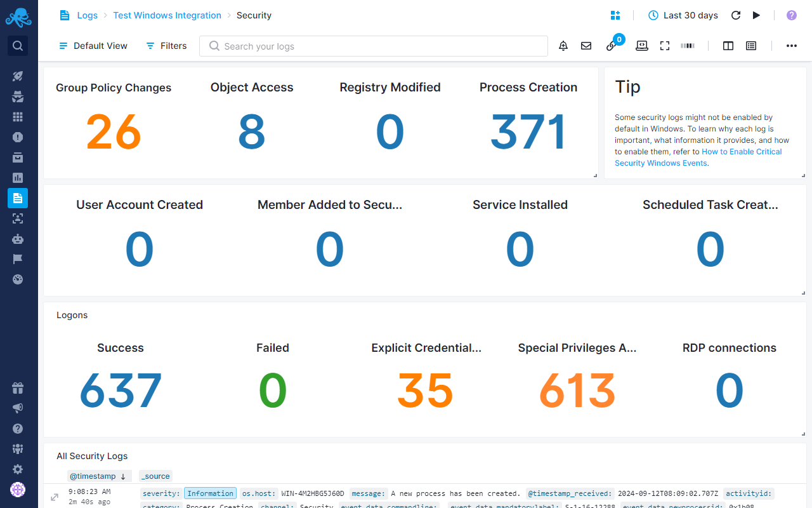The height and width of the screenshot is (508, 812).
Task: Go to Logs in the breadcrumb
Action: pyautogui.click(x=88, y=15)
